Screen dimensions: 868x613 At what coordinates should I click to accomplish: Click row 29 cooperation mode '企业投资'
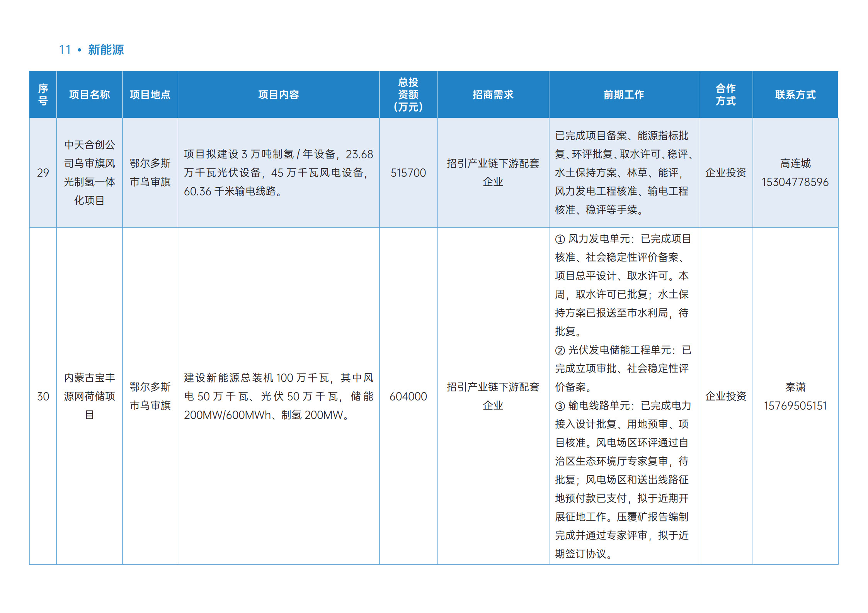pos(725,173)
